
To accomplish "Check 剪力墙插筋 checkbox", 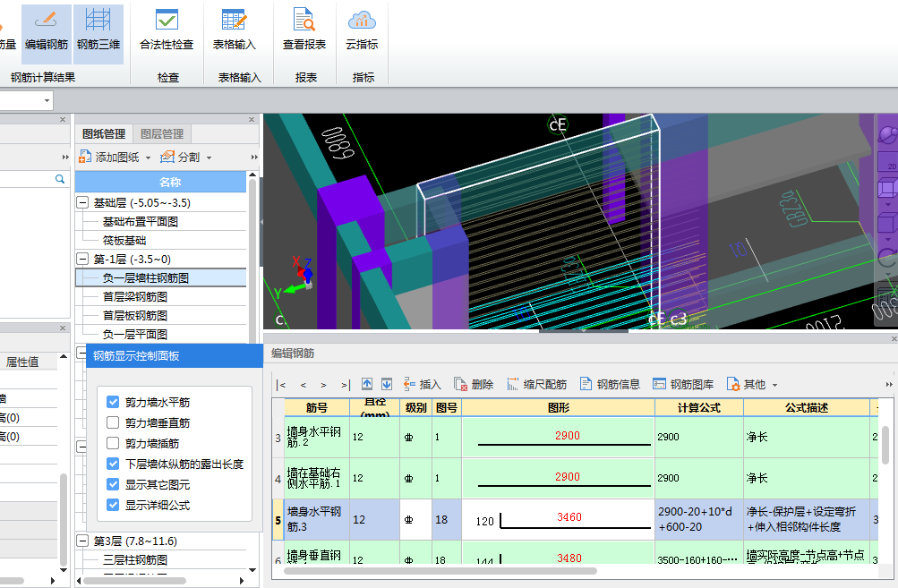I will tap(113, 443).
